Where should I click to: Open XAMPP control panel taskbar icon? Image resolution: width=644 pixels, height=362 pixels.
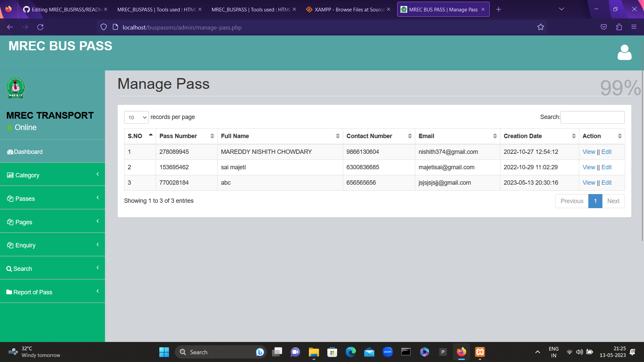point(480,352)
